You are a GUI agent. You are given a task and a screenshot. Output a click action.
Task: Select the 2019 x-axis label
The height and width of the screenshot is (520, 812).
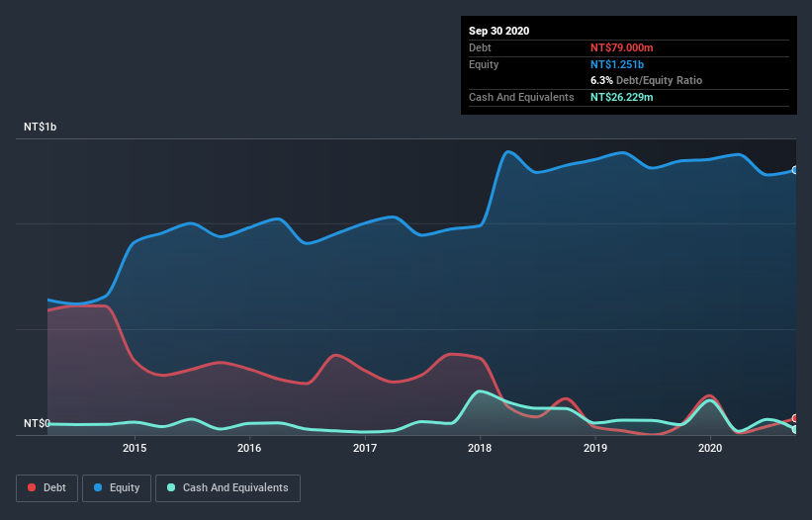595,448
